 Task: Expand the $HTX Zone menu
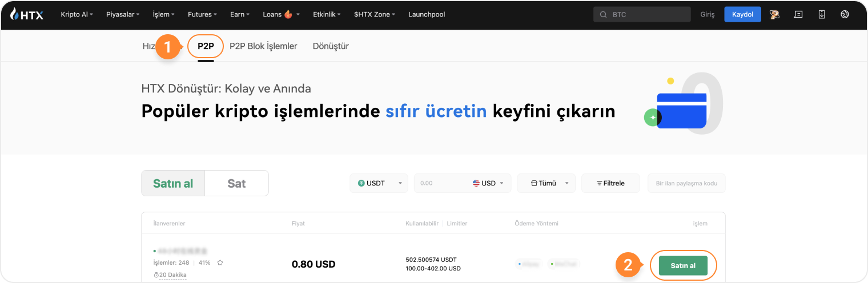click(x=375, y=14)
